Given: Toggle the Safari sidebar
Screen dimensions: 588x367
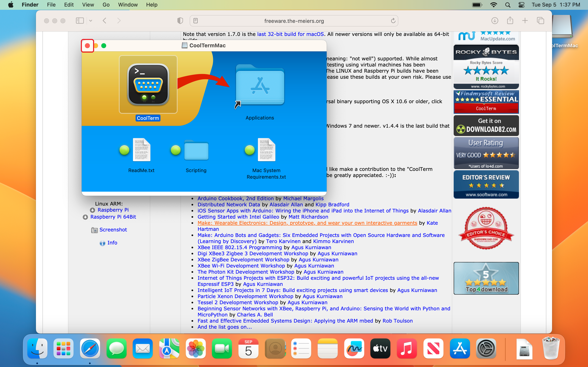Looking at the screenshot, I should coord(80,21).
